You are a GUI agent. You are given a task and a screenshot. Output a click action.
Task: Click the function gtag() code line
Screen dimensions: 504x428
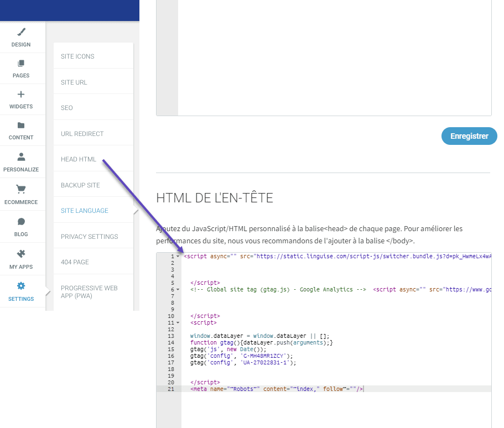pyautogui.click(x=261, y=342)
